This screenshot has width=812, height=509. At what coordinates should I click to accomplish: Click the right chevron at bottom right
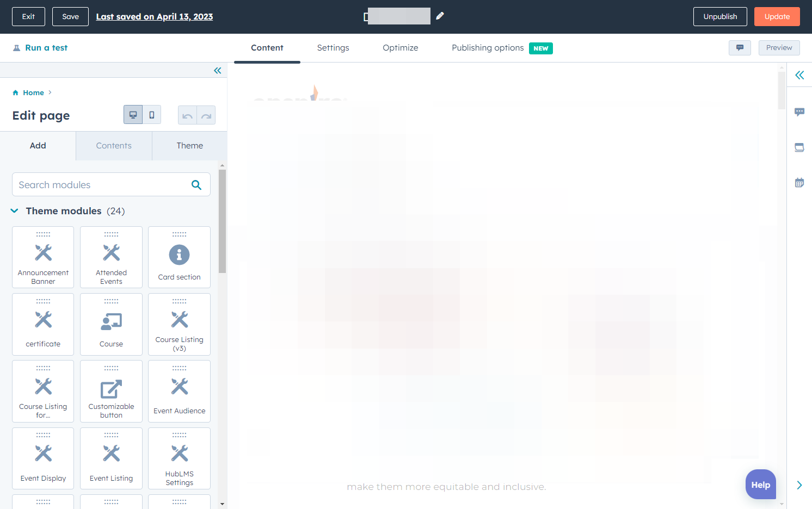coord(799,485)
